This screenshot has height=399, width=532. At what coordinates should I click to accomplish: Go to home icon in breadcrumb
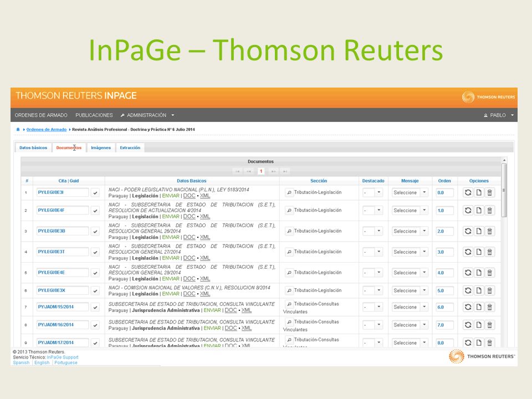[x=18, y=129]
